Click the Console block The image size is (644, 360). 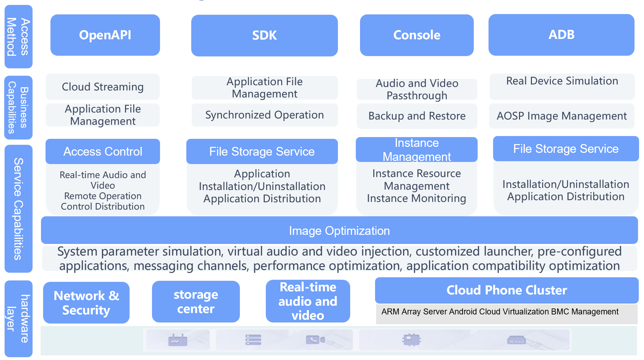tap(417, 35)
